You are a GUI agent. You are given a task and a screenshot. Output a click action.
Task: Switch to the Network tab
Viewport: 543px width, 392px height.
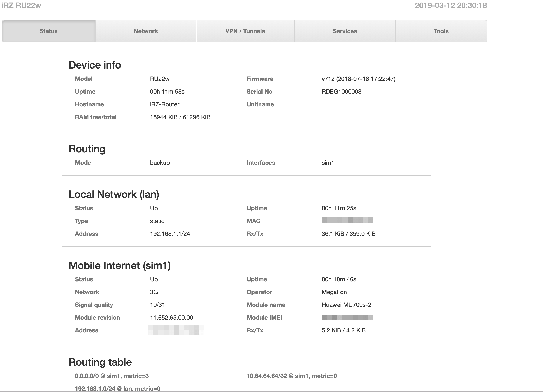point(146,31)
